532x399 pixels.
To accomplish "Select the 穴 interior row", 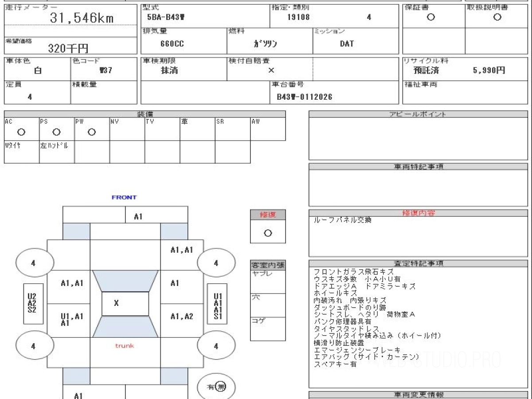I will pos(268,305).
